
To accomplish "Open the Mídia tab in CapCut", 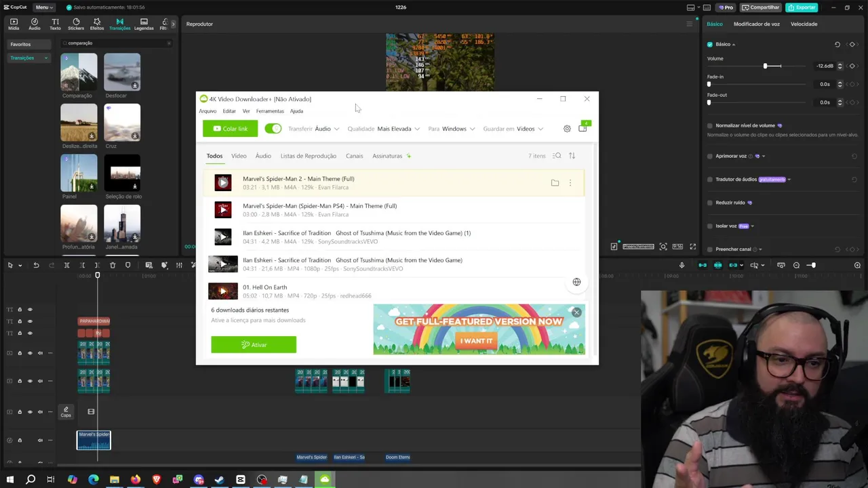I will click(14, 24).
